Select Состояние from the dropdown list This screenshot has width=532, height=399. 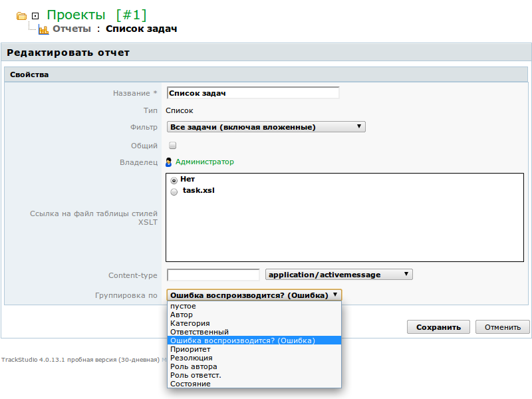(x=190, y=384)
